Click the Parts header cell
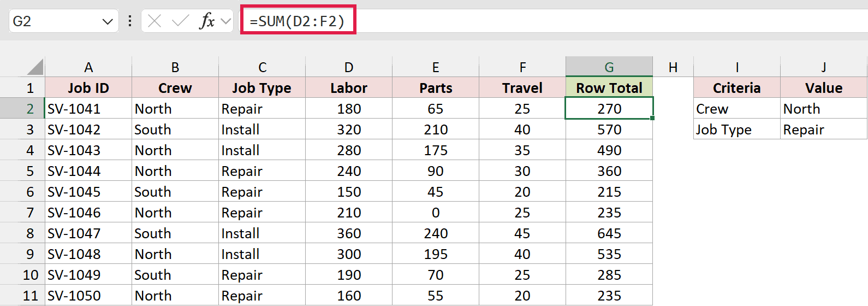Image resolution: width=868 pixels, height=306 pixels. (436, 87)
